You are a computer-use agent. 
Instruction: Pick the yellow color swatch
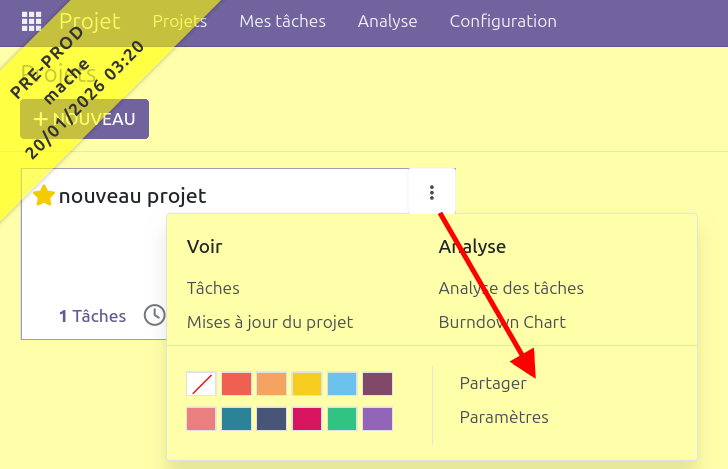(307, 384)
